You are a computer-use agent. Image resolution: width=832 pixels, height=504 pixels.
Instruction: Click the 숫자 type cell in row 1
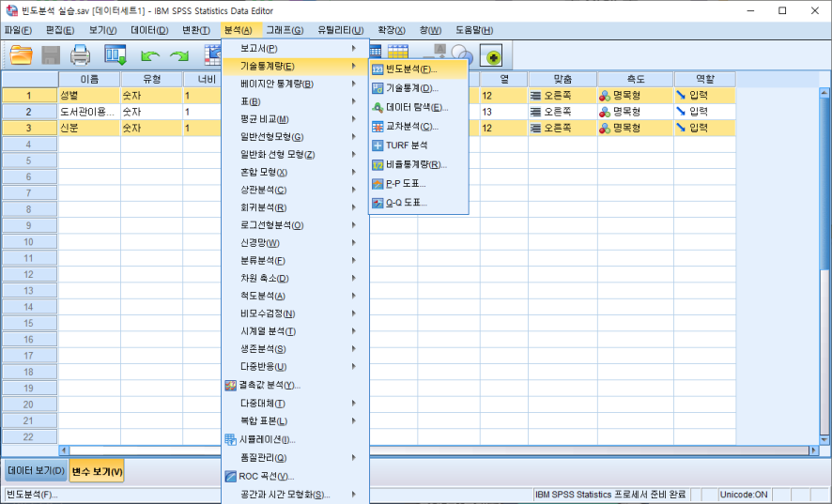[152, 96]
